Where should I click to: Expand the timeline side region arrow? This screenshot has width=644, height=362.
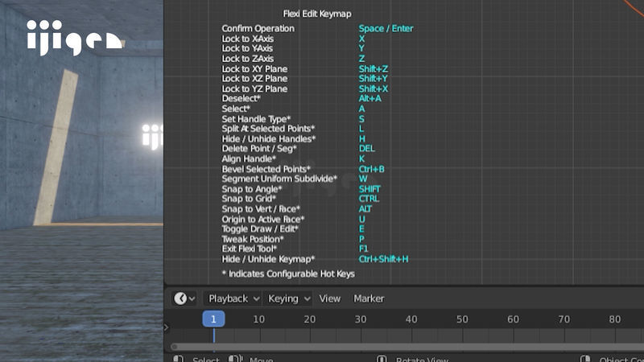[x=167, y=327]
